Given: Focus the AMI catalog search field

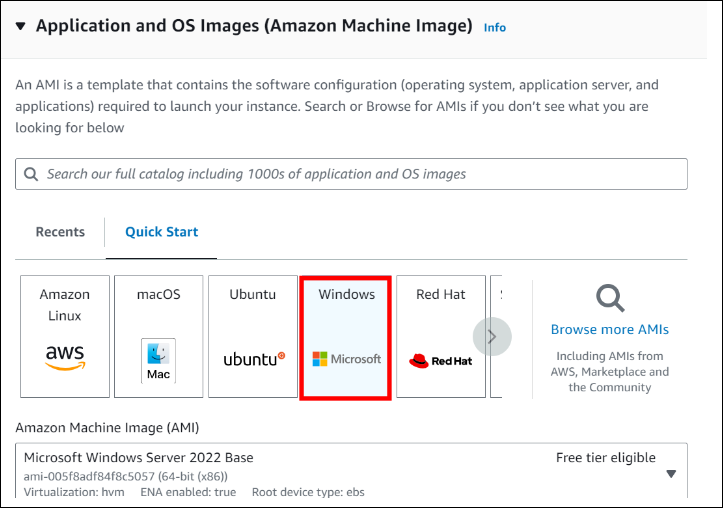Looking at the screenshot, I should point(360,174).
